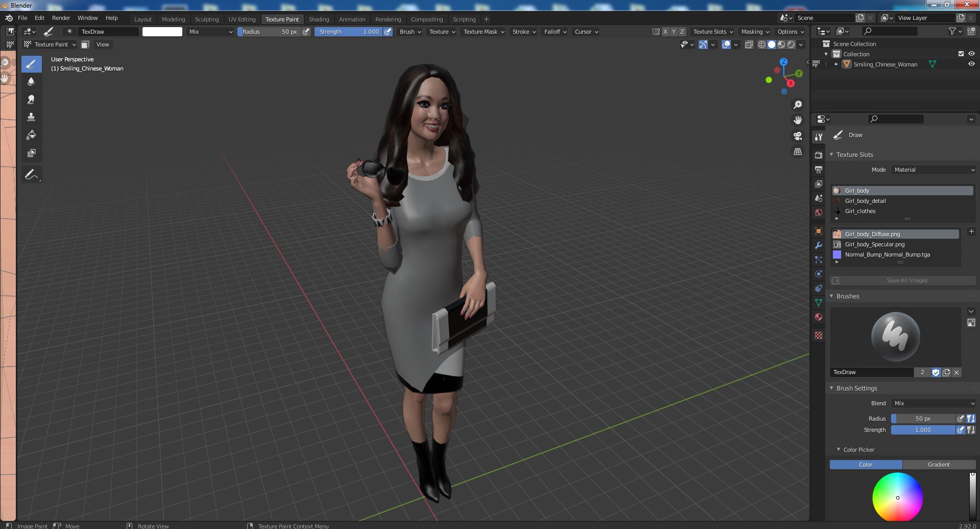Screen dimensions: 980x529
Task: Toggle X-ray display mode
Action: tap(749, 44)
